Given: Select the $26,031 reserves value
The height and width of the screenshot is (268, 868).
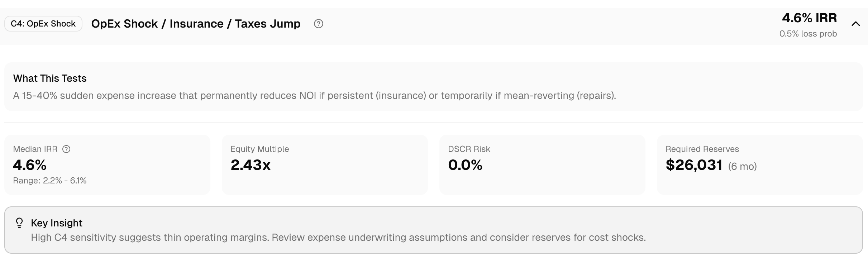Looking at the screenshot, I should [x=695, y=165].
